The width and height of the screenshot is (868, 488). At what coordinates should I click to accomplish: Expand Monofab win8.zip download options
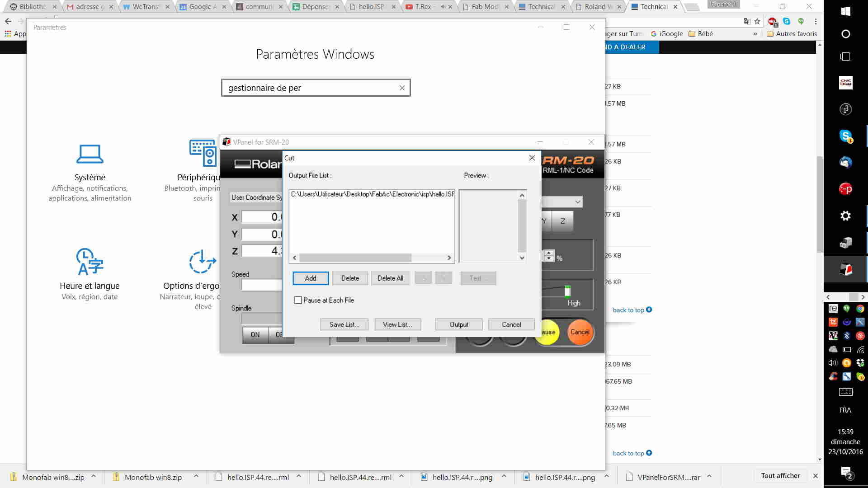(x=196, y=476)
